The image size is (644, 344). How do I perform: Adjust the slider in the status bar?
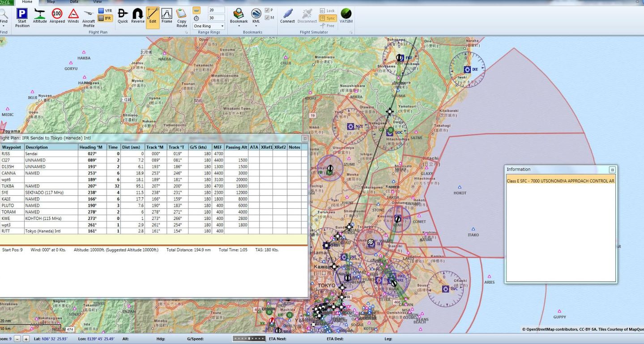click(x=249, y=339)
